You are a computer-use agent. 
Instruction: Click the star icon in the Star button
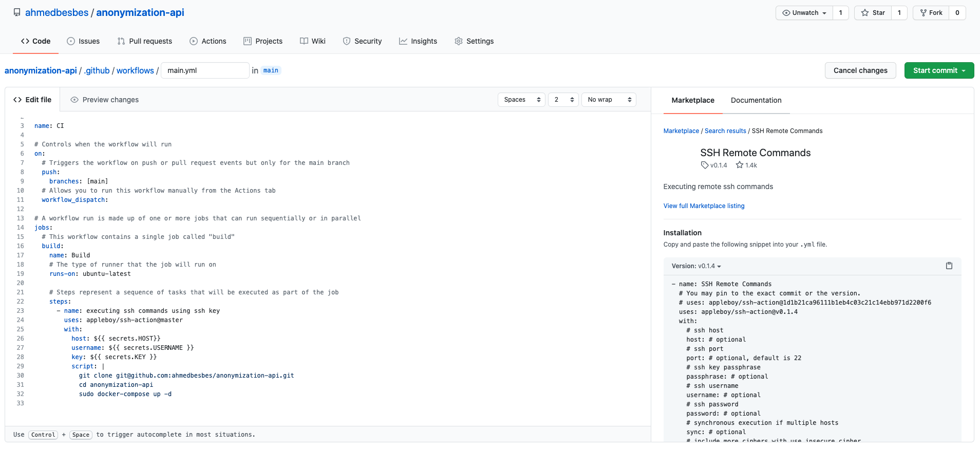click(865, 13)
